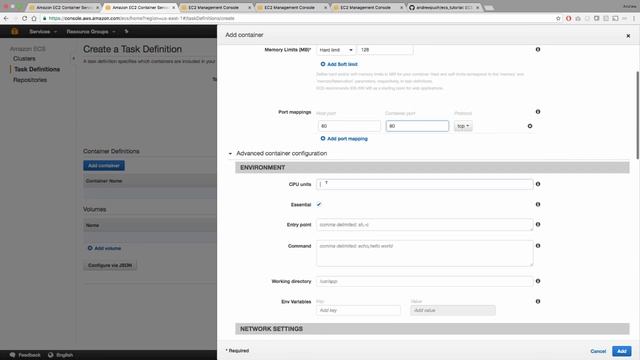The width and height of the screenshot is (640, 360).
Task: Expand the Clusters sidebar arrow
Action: (x=73, y=59)
